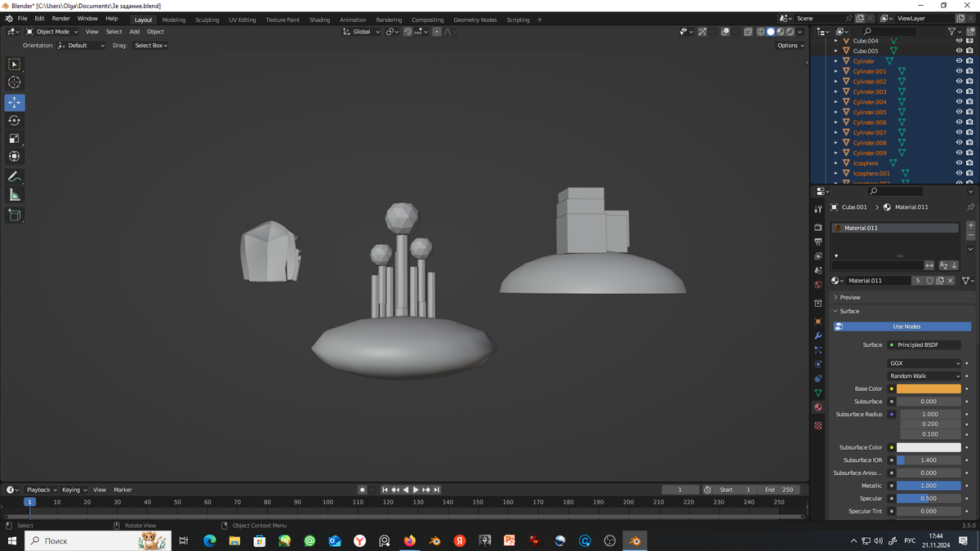Open the Playback dropdown in timeline
This screenshot has width=980, height=551.
pos(42,490)
